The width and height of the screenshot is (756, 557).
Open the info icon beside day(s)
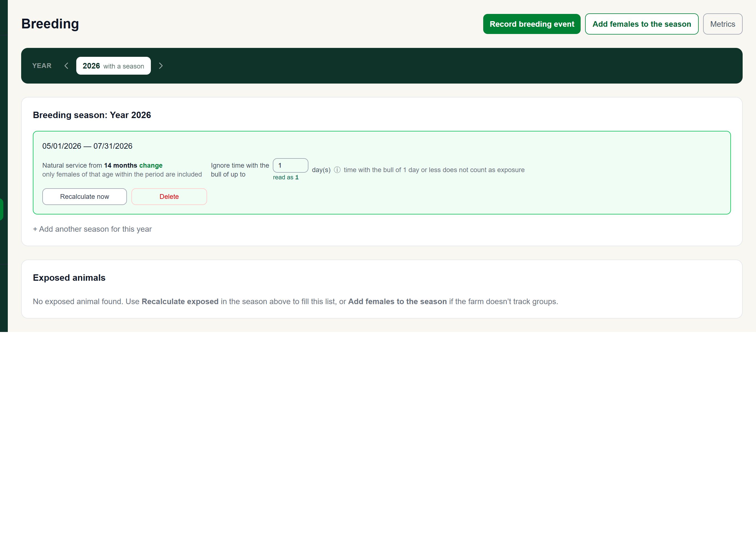coord(337,170)
